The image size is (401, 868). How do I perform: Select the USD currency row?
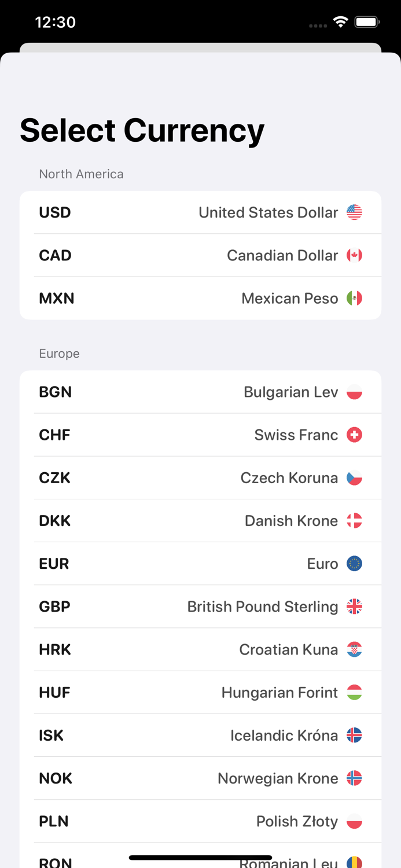pyautogui.click(x=200, y=212)
